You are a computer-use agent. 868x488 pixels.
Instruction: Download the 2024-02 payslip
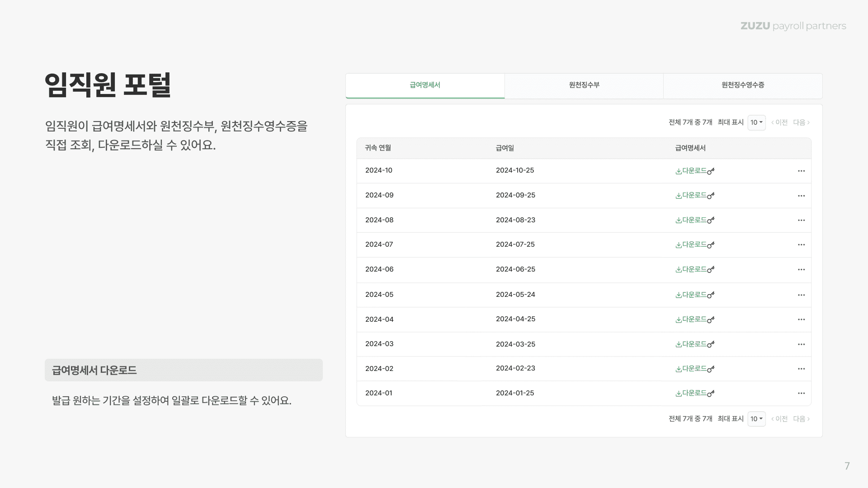point(695,369)
